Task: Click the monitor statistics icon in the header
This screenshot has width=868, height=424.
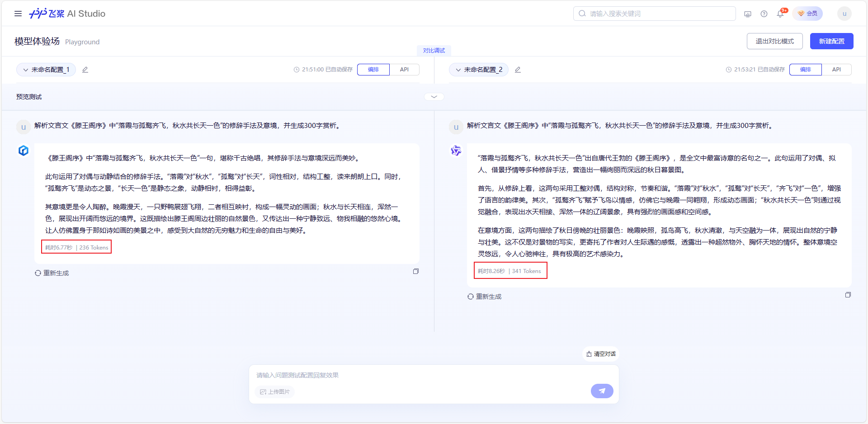Action: click(747, 14)
